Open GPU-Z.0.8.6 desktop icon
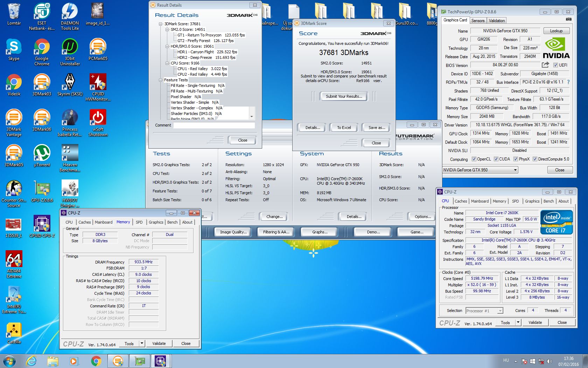The height and width of the screenshot is (368, 588). click(x=42, y=191)
